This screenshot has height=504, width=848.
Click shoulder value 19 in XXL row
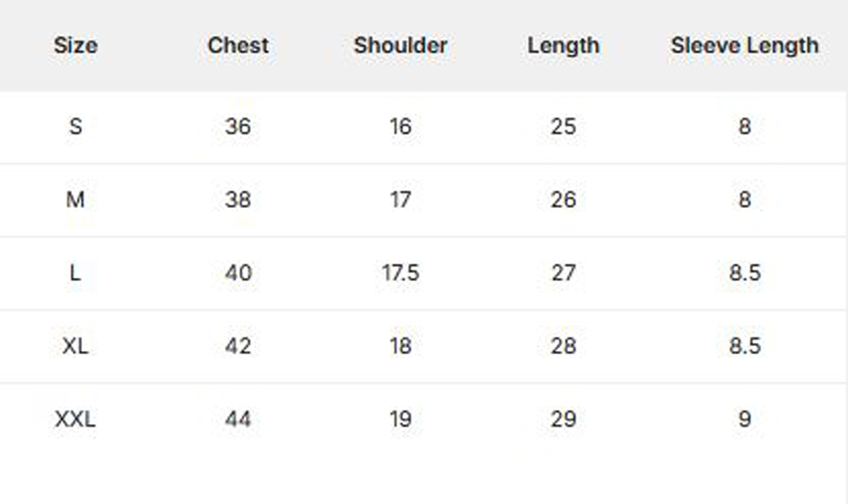pos(400,419)
